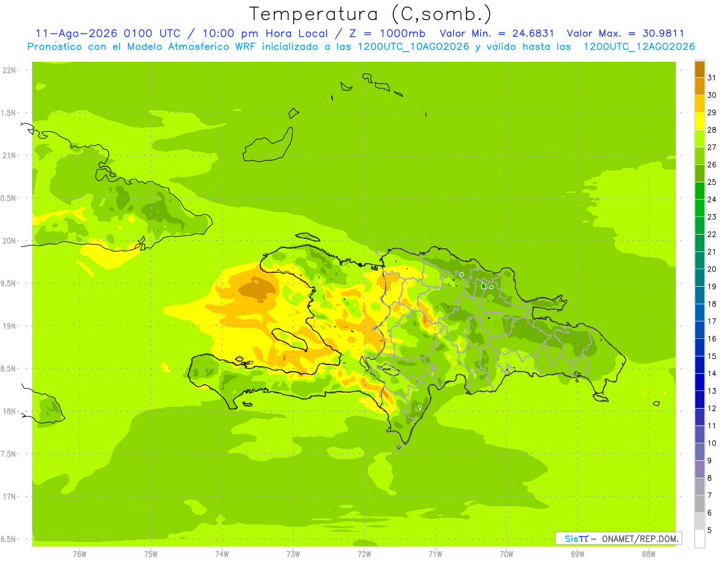Click color bar segment between 29 and 30
The image size is (728, 562).
pyautogui.click(x=699, y=104)
